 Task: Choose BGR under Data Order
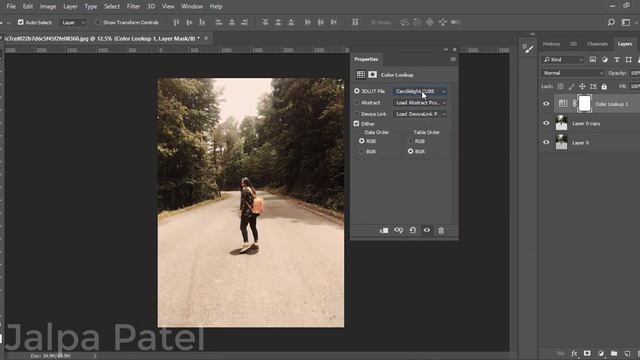click(x=362, y=151)
